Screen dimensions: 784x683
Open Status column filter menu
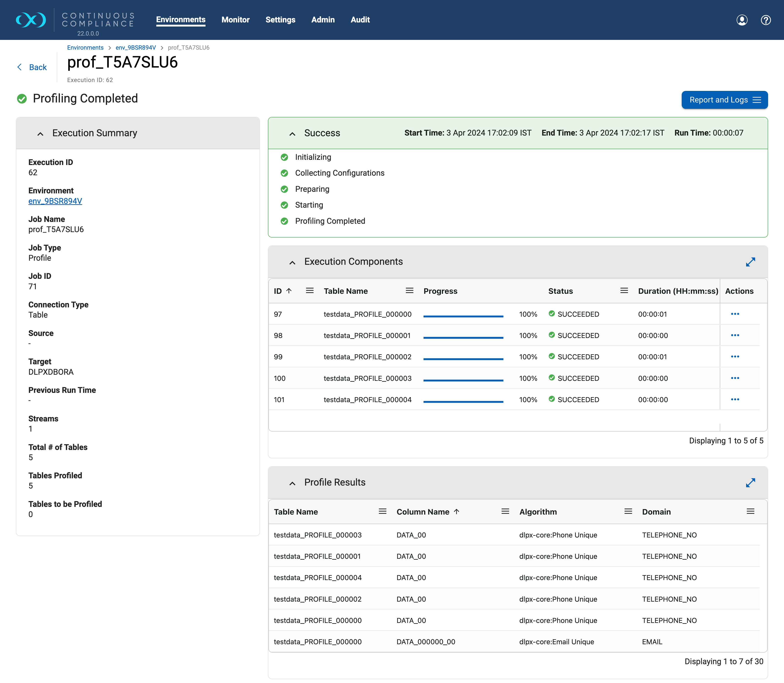(x=624, y=291)
